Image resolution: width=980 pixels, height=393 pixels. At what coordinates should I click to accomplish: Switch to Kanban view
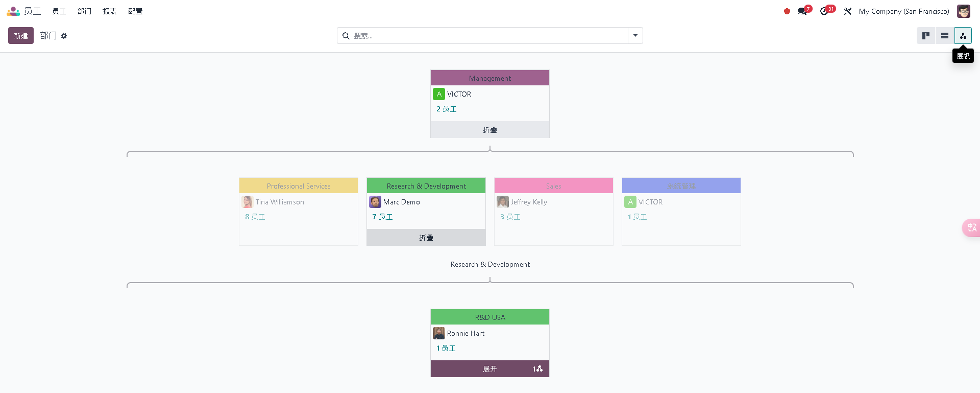pos(925,36)
